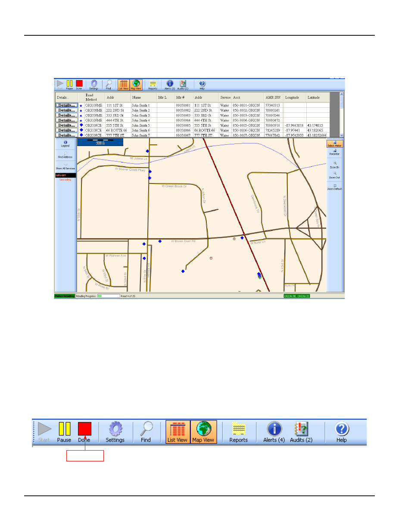Viewport: 411px width, 532px height.
Task: Click the grayed Start arrow in enlarged toolbar
Action: tap(44, 429)
